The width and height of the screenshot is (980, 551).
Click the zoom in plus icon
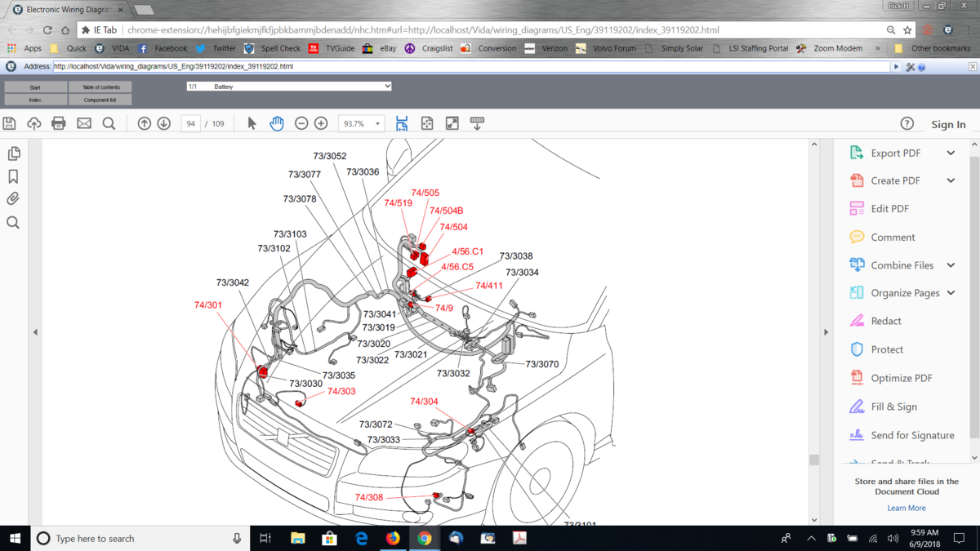pyautogui.click(x=321, y=123)
